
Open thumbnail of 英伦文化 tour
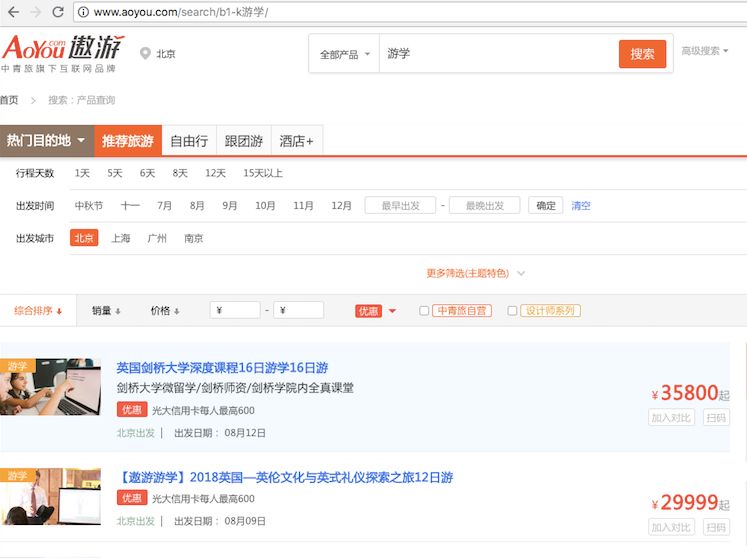tap(50, 497)
